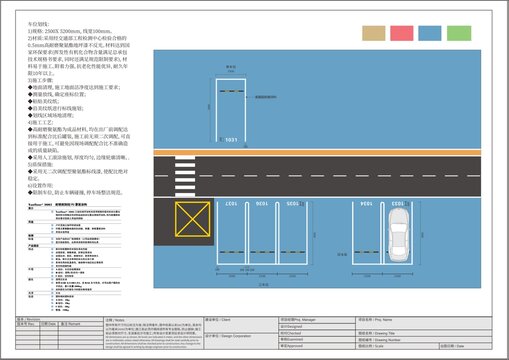This screenshot has width=509, height=360.
Task: Select the yellow crossed no-parking box
Action: point(192,219)
